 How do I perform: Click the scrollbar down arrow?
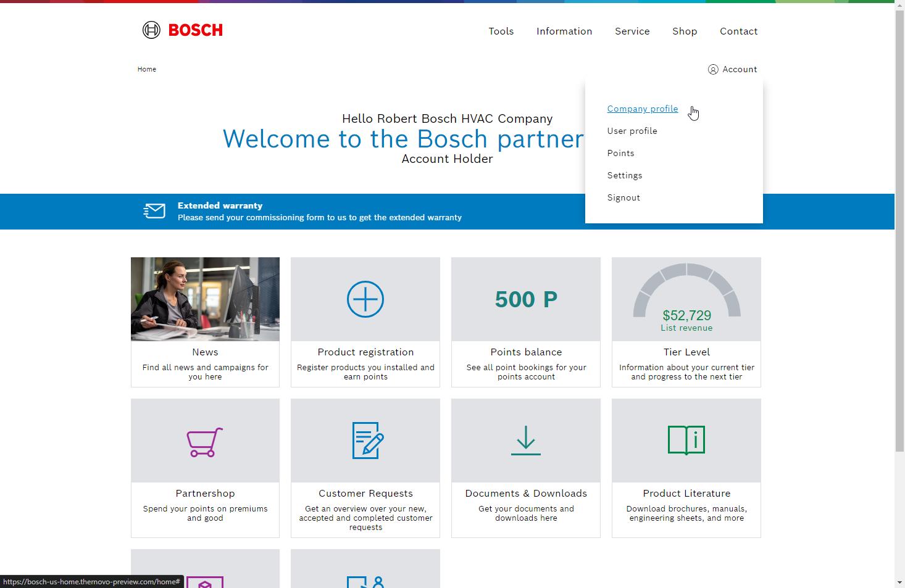pyautogui.click(x=899, y=583)
